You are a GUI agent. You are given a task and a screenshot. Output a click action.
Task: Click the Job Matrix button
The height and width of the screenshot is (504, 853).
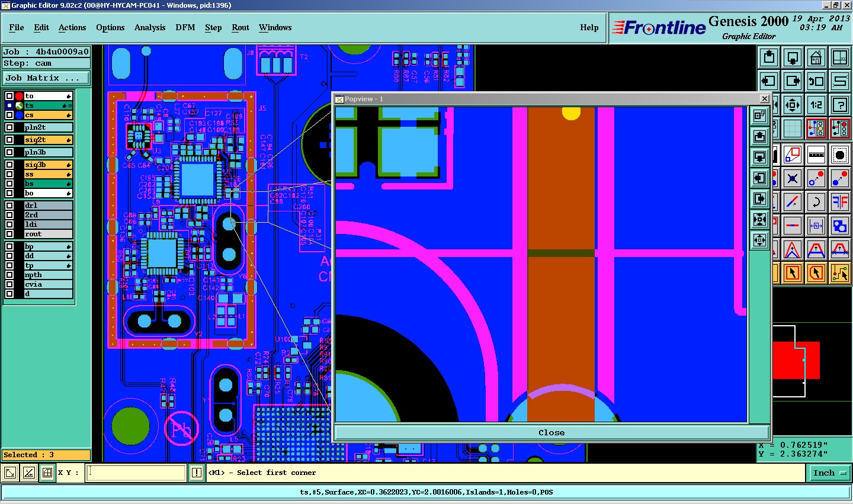pyautogui.click(x=46, y=78)
